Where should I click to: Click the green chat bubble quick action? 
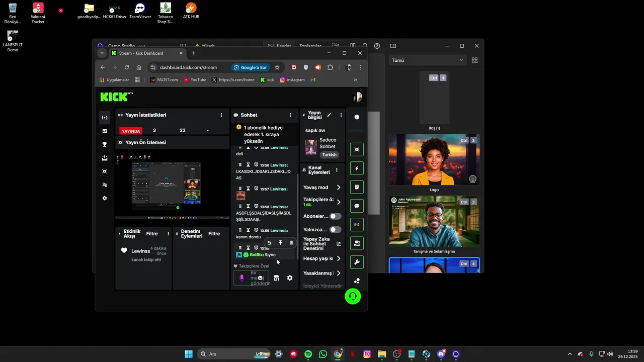357,206
